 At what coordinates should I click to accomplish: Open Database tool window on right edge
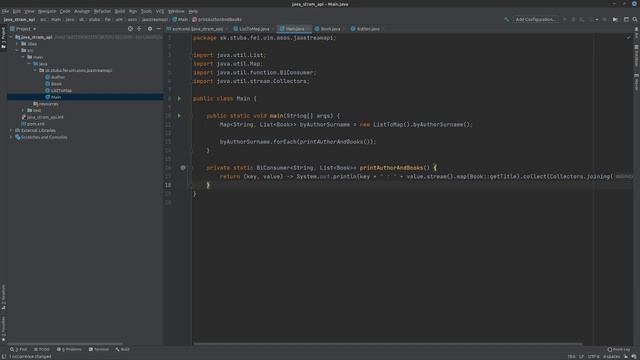636,56
